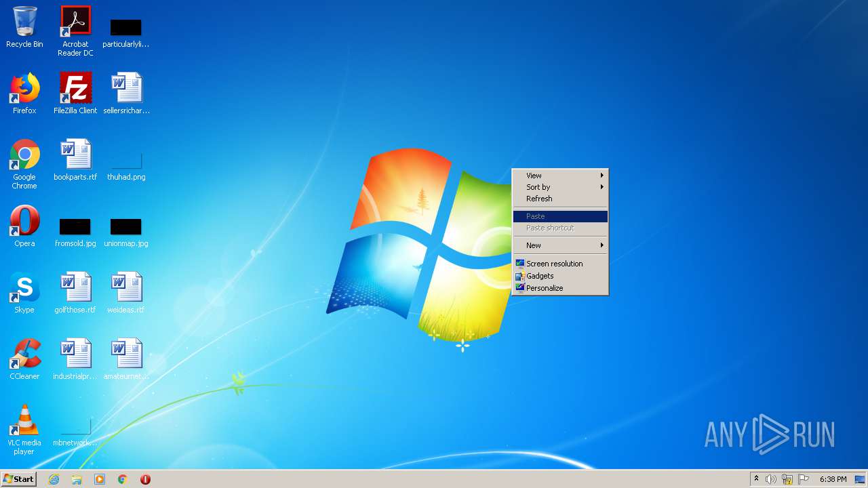Select the unionmap.jpg image file
The height and width of the screenshot is (488, 868).
pyautogui.click(x=126, y=233)
